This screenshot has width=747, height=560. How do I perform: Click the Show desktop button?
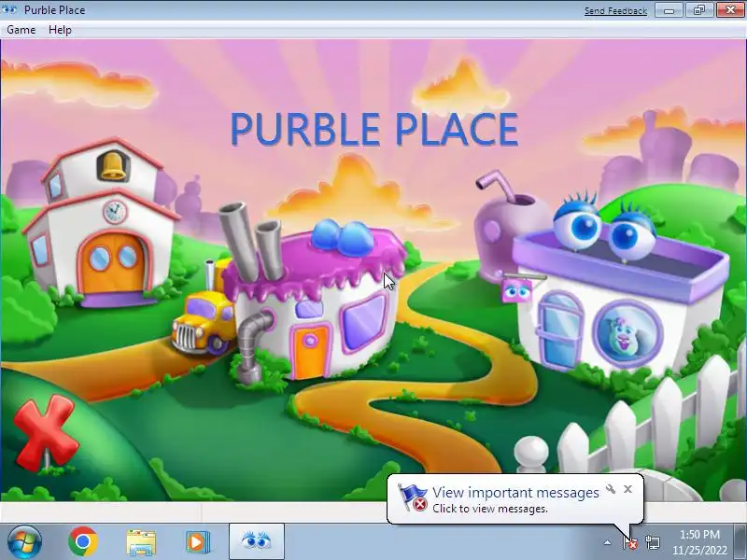[x=741, y=542]
